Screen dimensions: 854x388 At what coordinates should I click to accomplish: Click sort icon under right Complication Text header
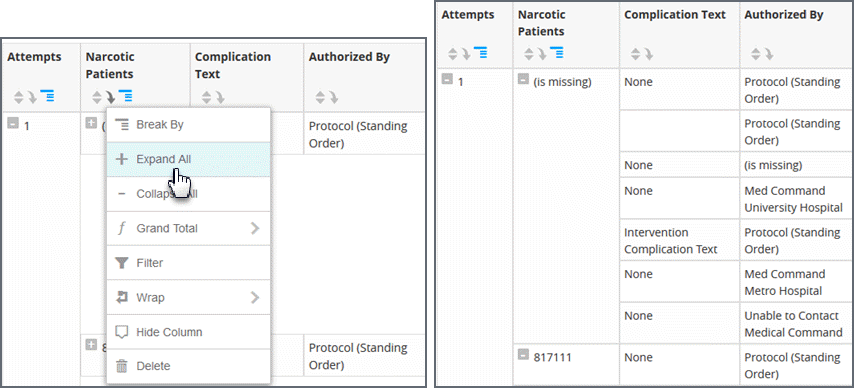click(x=641, y=53)
